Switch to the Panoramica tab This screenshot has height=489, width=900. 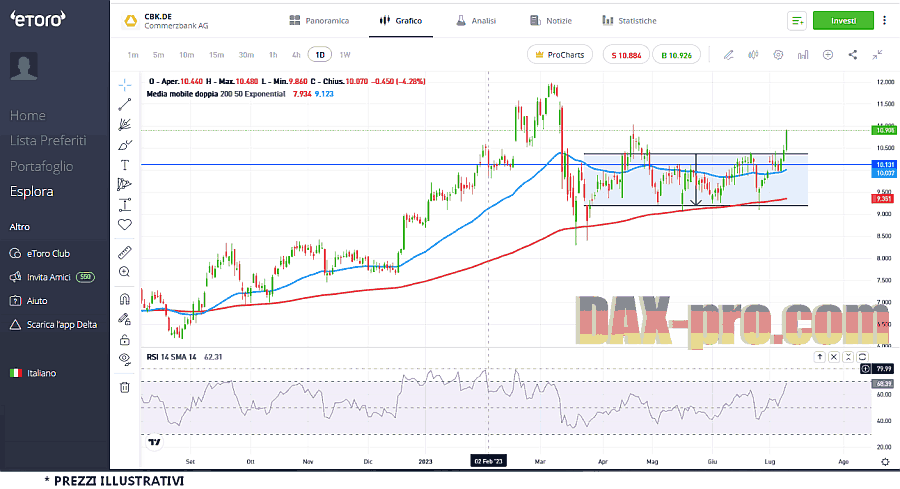(x=319, y=21)
